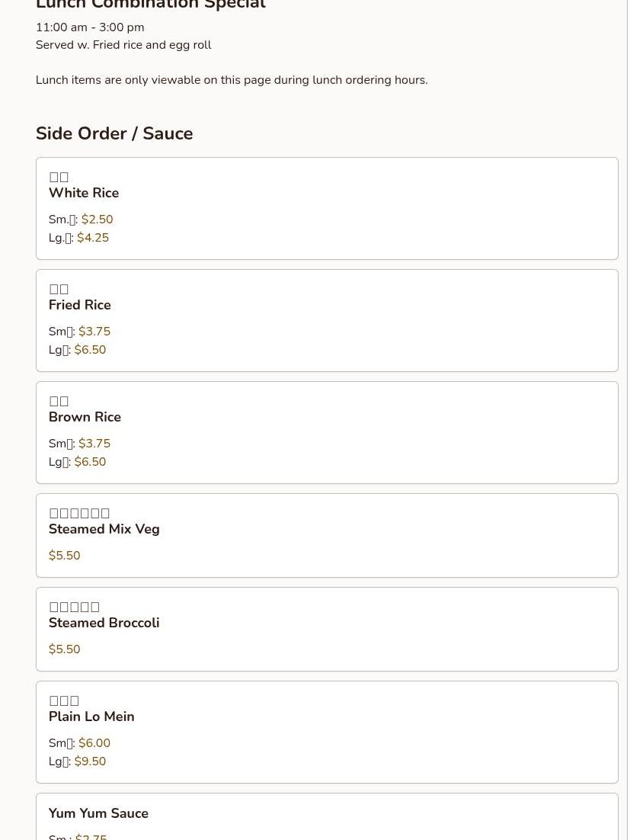643x840 pixels.
Task: Click the 11:00 am - 3:00 pm hours text
Action: (x=90, y=27)
